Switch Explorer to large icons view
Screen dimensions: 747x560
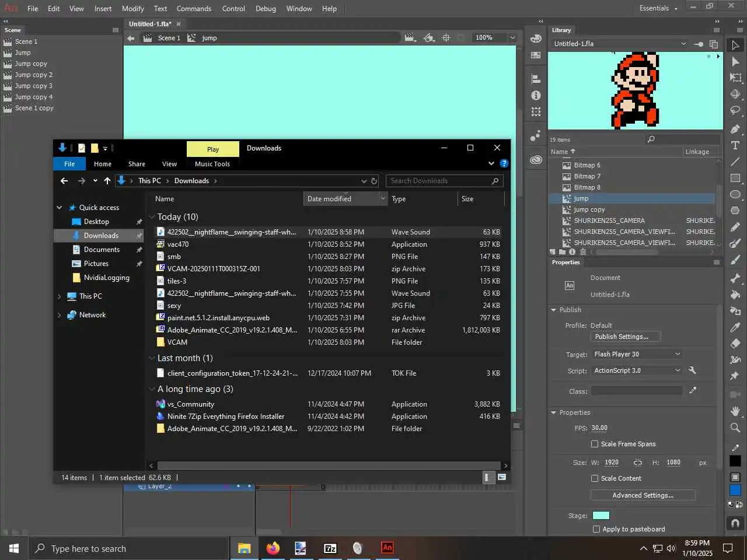(x=501, y=477)
